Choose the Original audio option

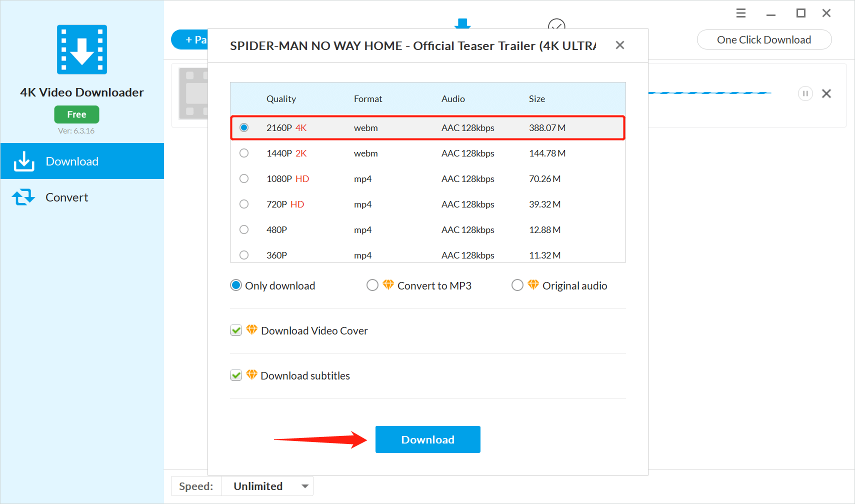(x=517, y=285)
